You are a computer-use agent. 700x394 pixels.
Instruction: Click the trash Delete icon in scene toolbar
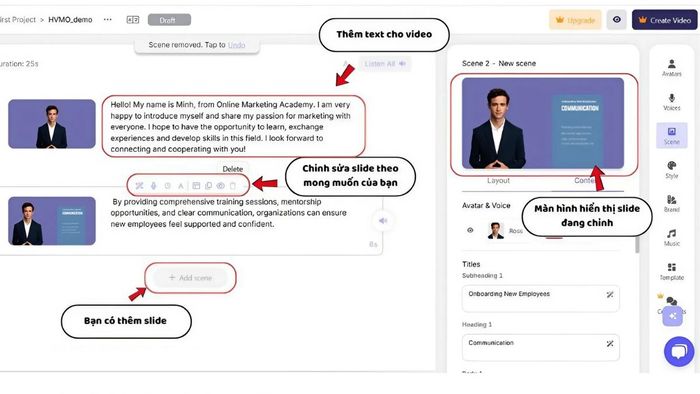click(x=233, y=186)
